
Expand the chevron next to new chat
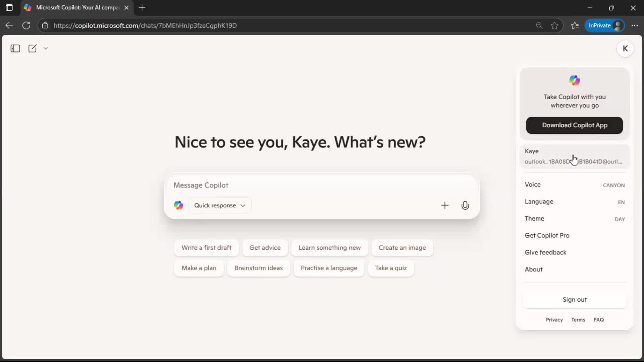click(x=46, y=49)
